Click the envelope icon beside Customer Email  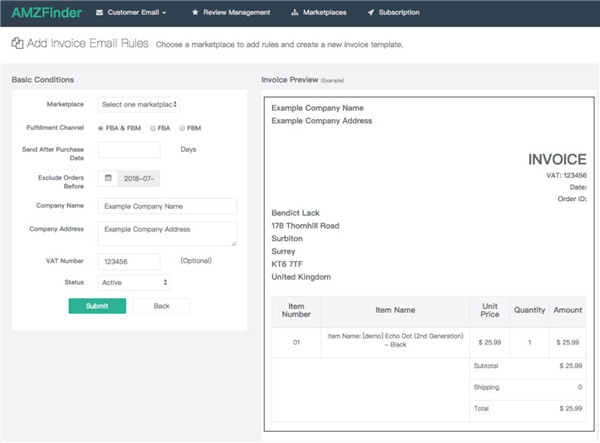[100, 13]
